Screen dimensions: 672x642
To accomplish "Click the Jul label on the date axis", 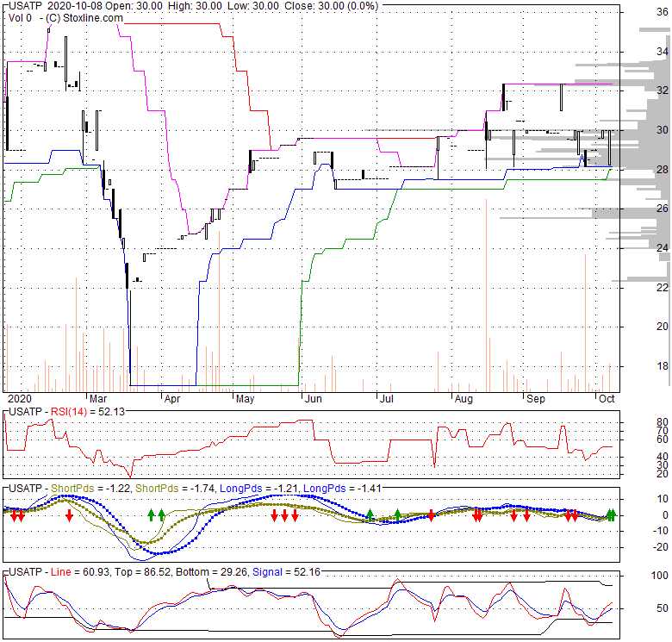I will 387,399.
